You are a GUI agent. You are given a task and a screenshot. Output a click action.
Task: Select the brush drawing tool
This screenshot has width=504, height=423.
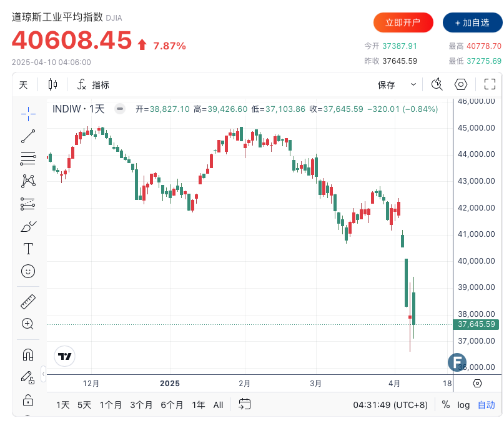(x=28, y=226)
